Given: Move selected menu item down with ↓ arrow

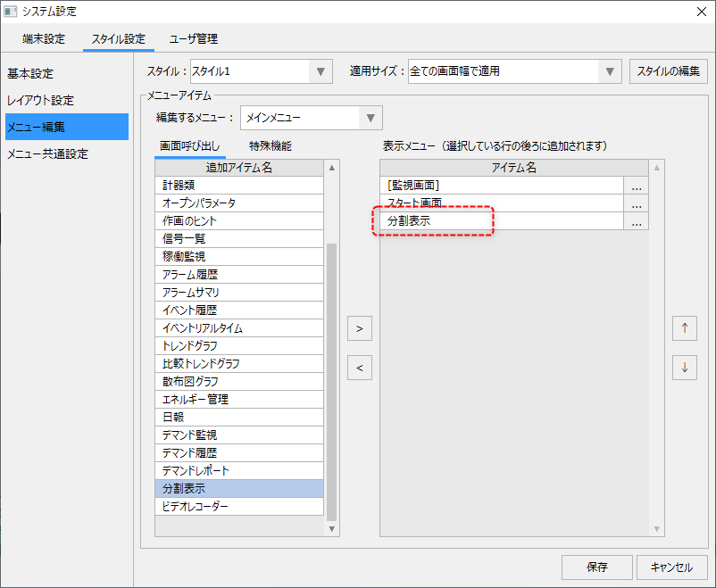Looking at the screenshot, I should [684, 368].
